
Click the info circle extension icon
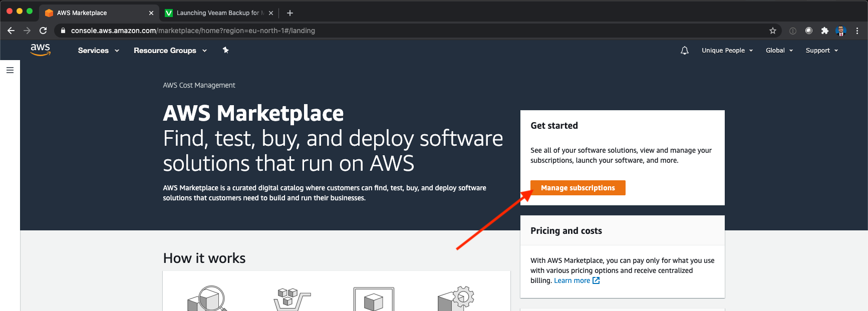793,31
